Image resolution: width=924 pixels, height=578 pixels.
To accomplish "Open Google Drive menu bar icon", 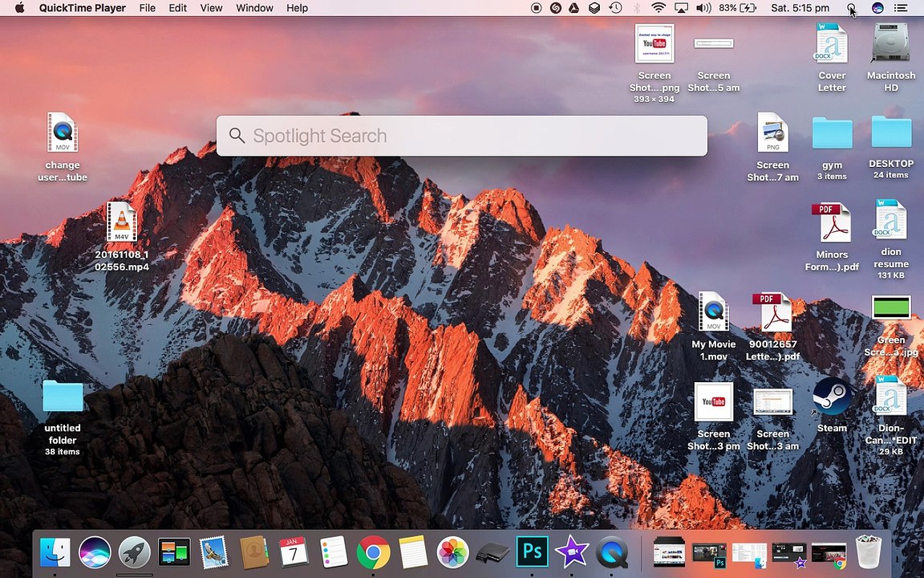I will pos(574,8).
